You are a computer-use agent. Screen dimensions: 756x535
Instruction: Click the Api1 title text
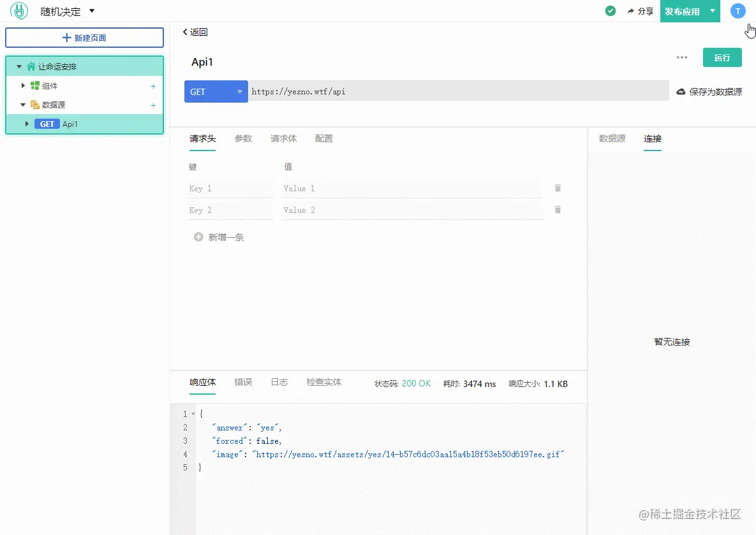202,62
